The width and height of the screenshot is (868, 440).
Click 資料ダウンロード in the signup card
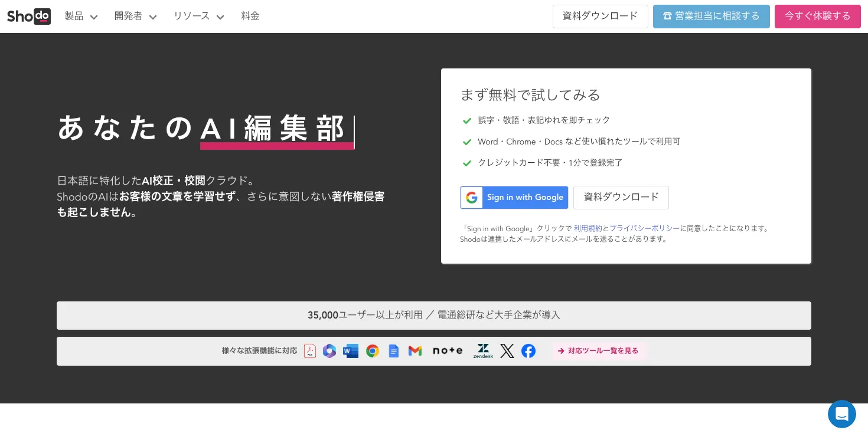coord(621,198)
